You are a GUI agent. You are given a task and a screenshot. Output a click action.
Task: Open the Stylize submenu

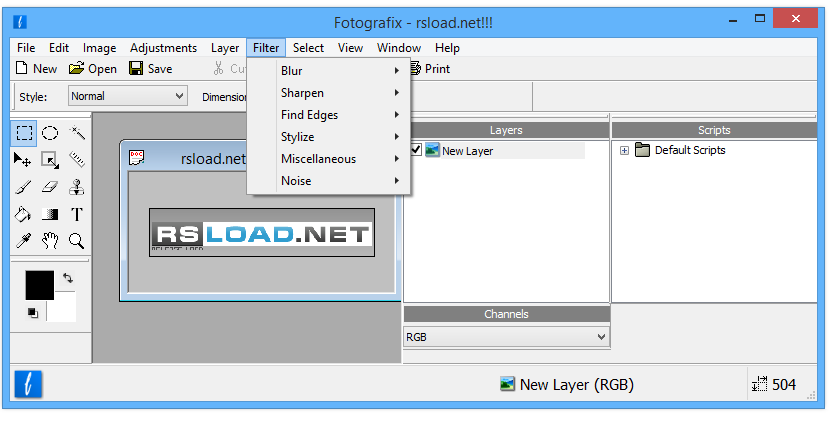pyautogui.click(x=329, y=137)
